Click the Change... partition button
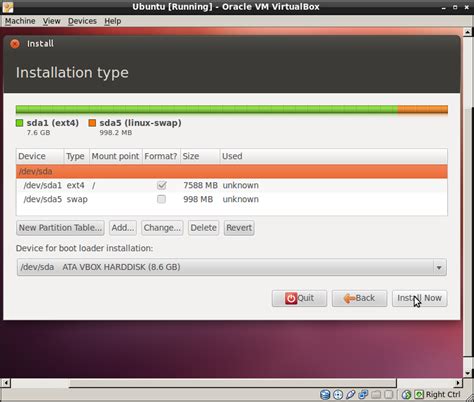Image resolution: width=474 pixels, height=402 pixels. [162, 228]
